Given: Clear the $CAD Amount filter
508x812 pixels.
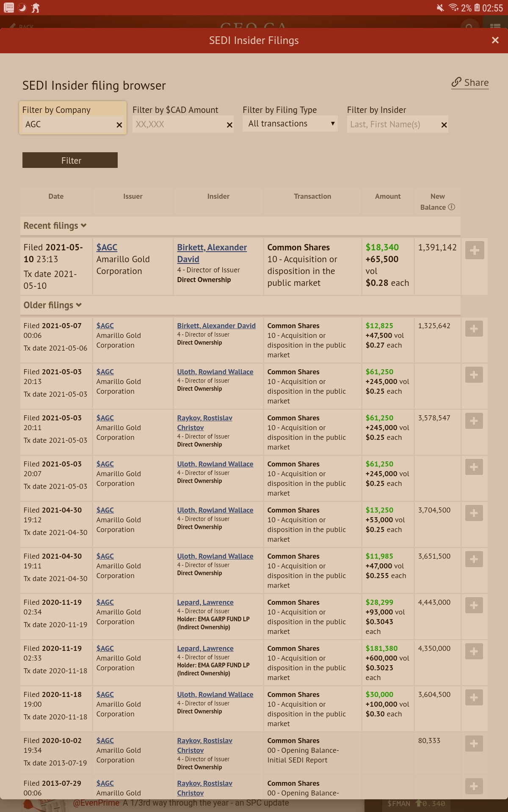Looking at the screenshot, I should point(229,125).
